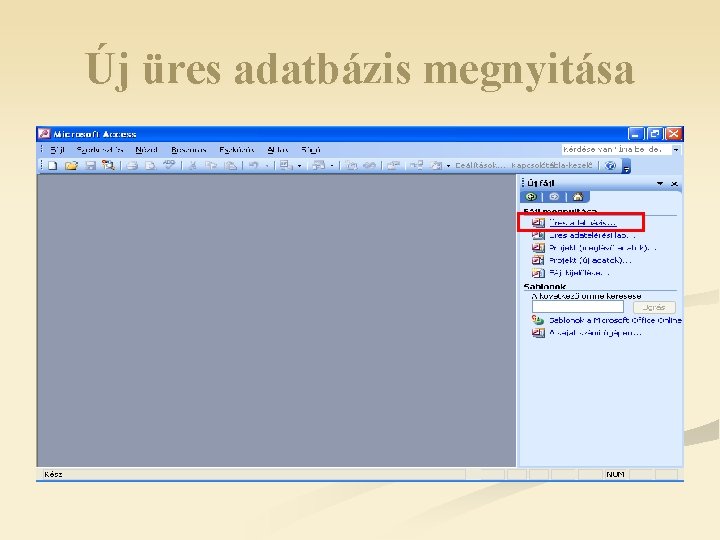Click the NUM status bar indicator
This screenshot has height=540, width=720.
[x=615, y=474]
